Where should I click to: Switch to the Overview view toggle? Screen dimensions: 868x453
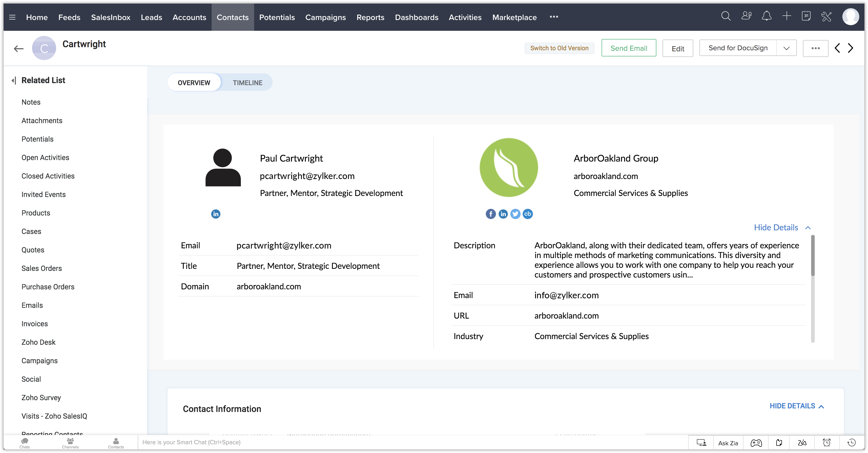[194, 83]
